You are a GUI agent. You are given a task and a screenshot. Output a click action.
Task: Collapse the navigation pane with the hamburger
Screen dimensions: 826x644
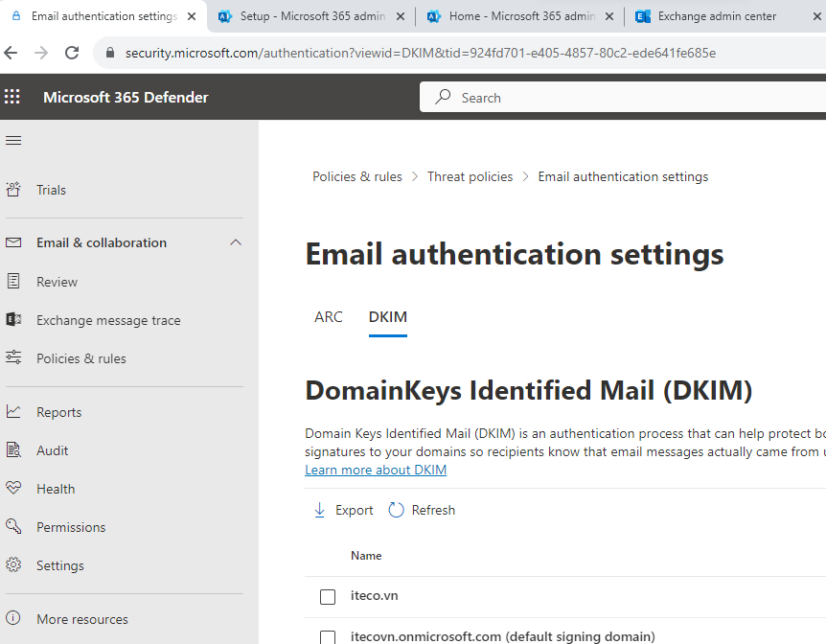click(13, 139)
